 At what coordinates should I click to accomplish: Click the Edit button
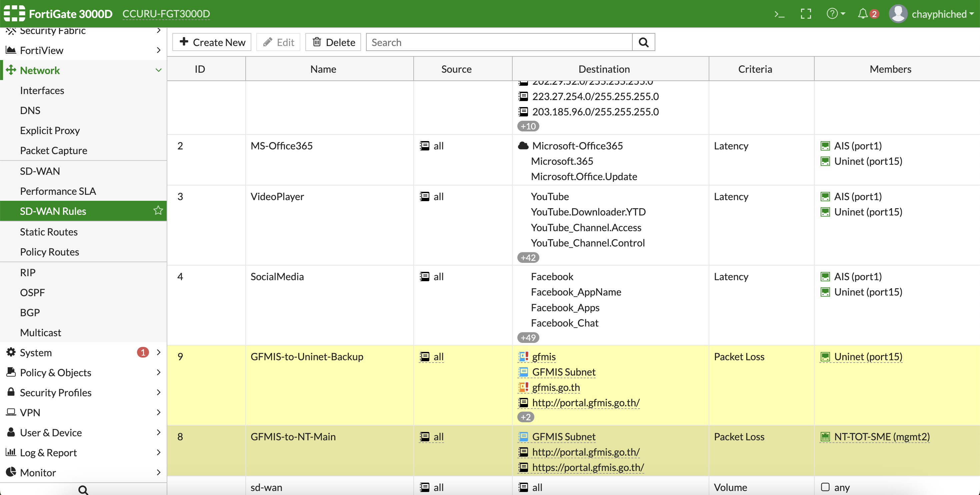pos(278,42)
